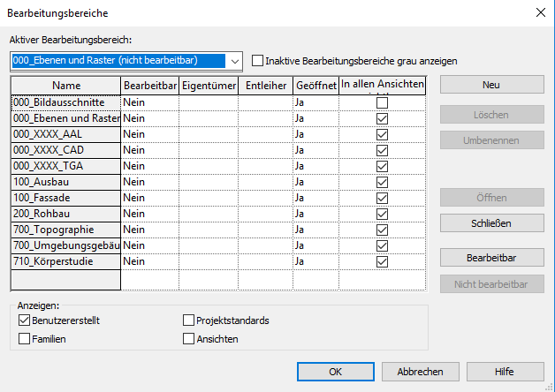Toggle Benutzererstellt checkbox
This screenshot has height=392, width=555.
coord(24,320)
